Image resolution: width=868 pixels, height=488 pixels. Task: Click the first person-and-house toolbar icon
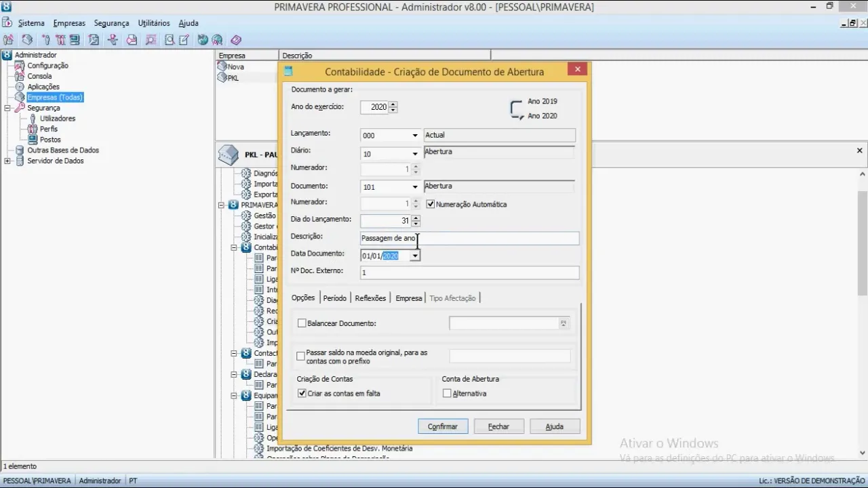pos(8,40)
